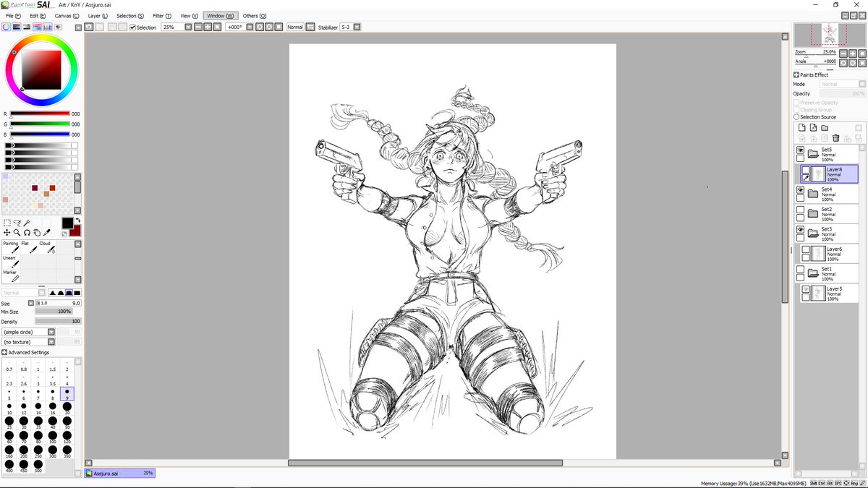Select the Move tool
The image size is (868, 488).
(x=7, y=233)
